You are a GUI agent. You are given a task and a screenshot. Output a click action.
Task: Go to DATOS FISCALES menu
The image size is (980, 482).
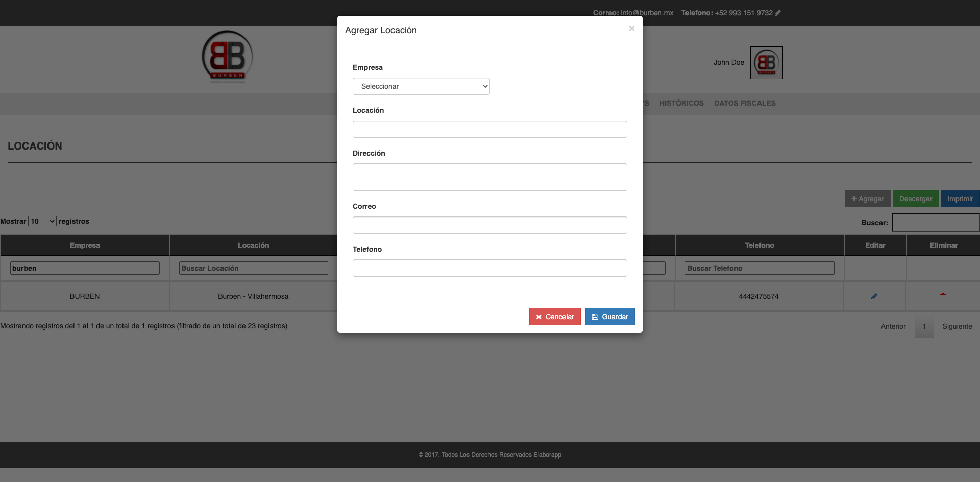click(x=744, y=103)
